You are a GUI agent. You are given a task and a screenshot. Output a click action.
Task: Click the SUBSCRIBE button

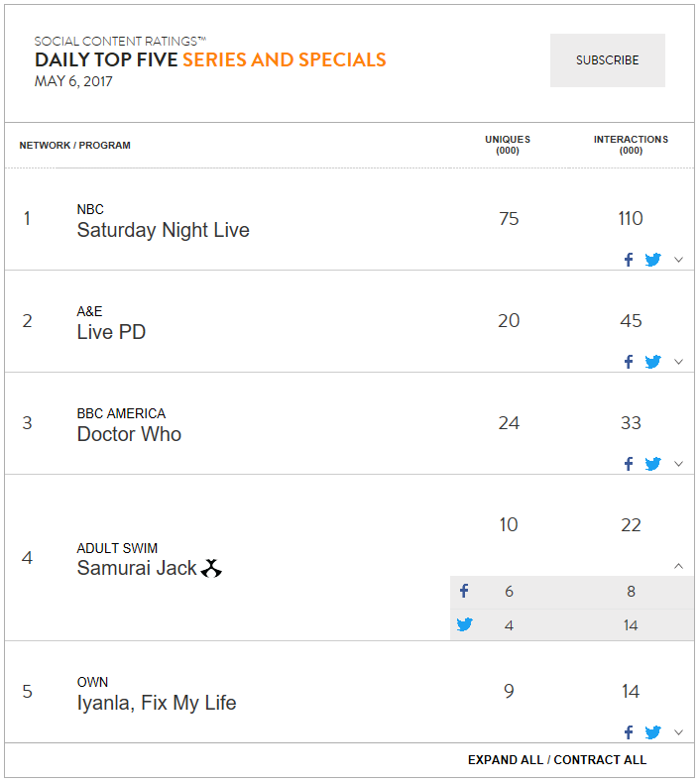tap(607, 60)
